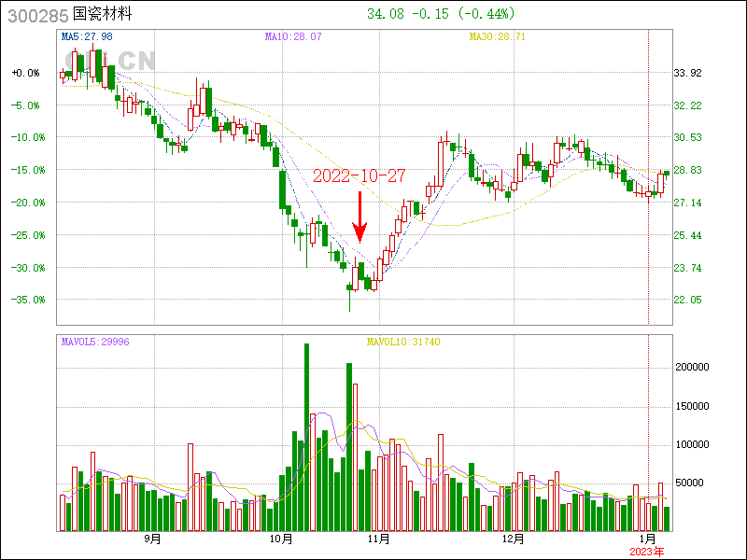Jump to 11月 on the time axis
Screen dimensions: 747x560
pyautogui.click(x=378, y=539)
